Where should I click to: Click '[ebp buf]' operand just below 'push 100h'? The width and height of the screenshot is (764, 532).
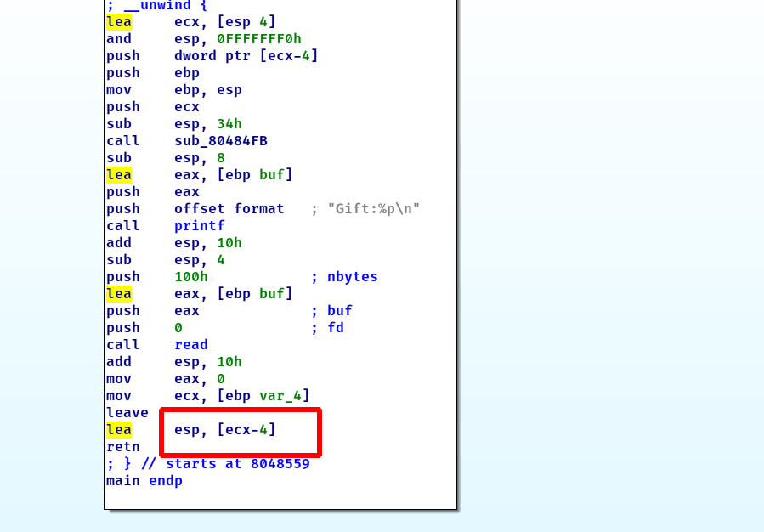pyautogui.click(x=254, y=294)
